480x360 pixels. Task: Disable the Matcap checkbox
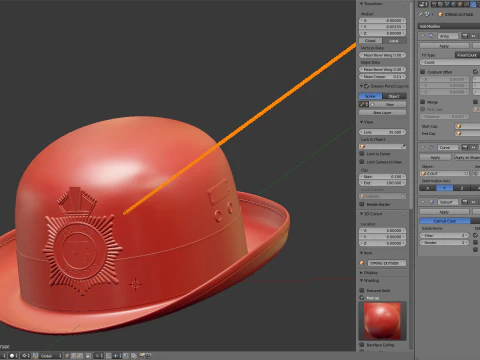pyautogui.click(x=362, y=297)
